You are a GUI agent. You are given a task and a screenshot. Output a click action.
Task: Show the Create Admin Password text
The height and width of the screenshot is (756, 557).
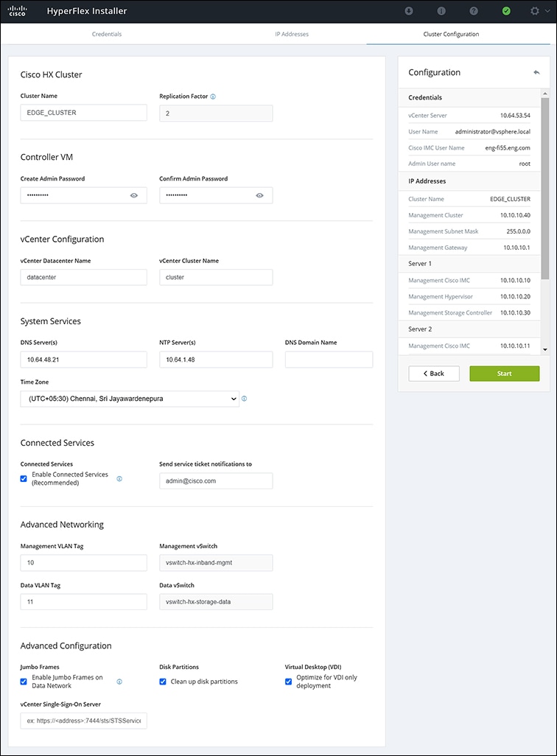pos(134,195)
